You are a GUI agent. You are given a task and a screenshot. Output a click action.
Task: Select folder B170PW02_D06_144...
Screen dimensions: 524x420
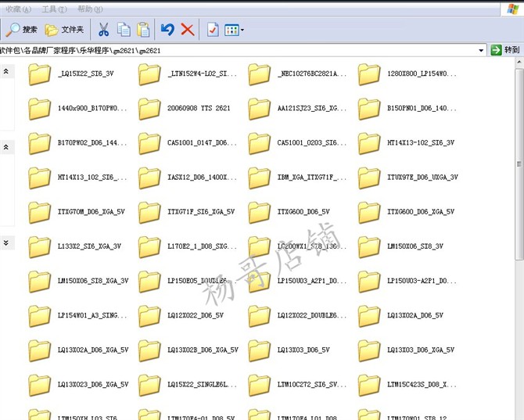coord(77,143)
